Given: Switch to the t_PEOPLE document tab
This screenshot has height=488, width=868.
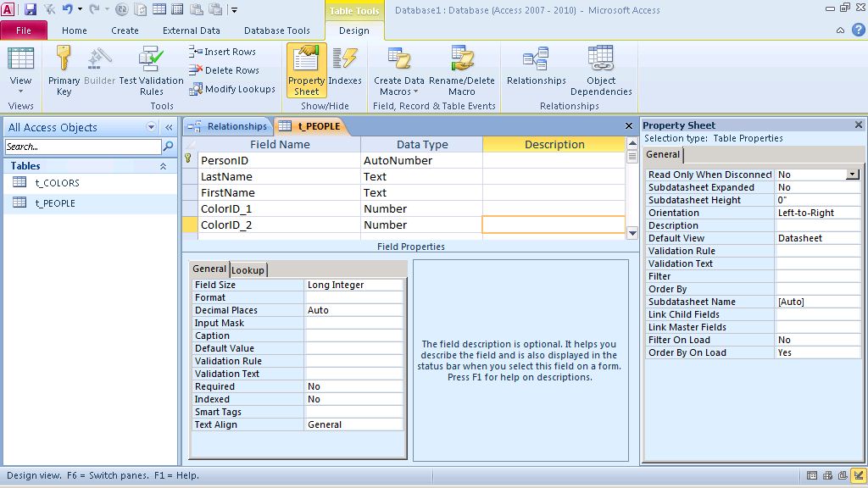Looking at the screenshot, I should coord(310,126).
